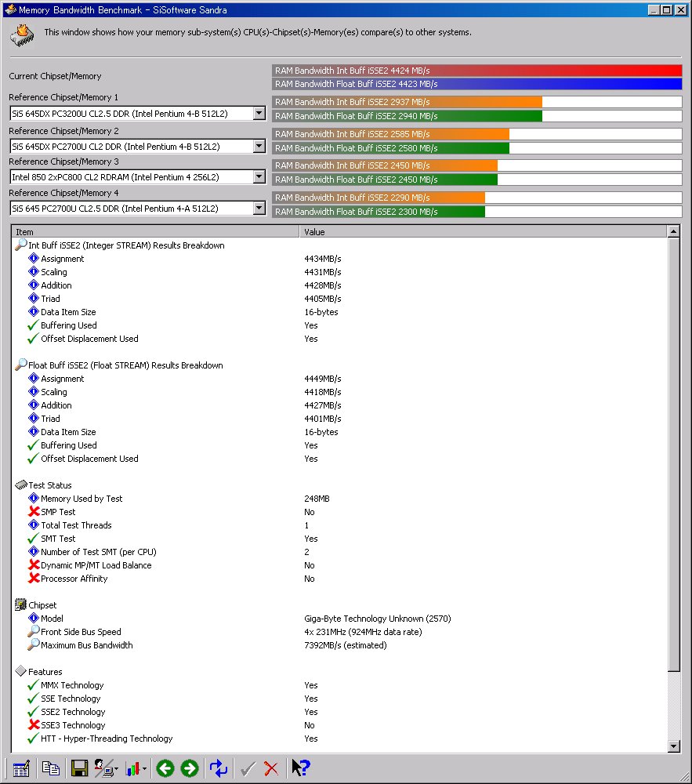Click the Test Status chip icon
Image resolution: width=692 pixels, height=784 pixels.
pyautogui.click(x=21, y=485)
